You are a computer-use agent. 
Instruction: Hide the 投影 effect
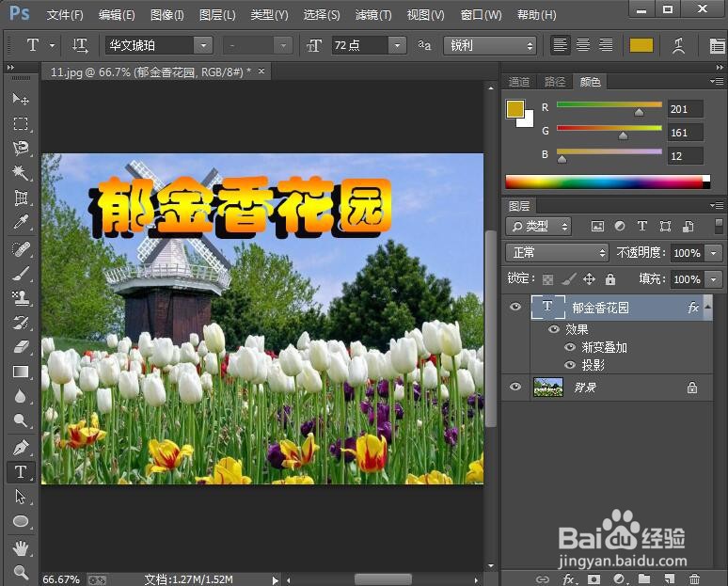click(x=570, y=365)
